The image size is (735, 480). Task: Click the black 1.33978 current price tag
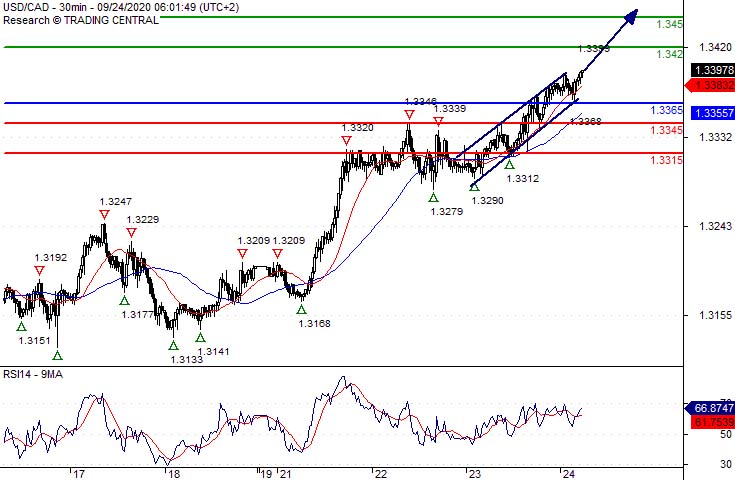[713, 70]
